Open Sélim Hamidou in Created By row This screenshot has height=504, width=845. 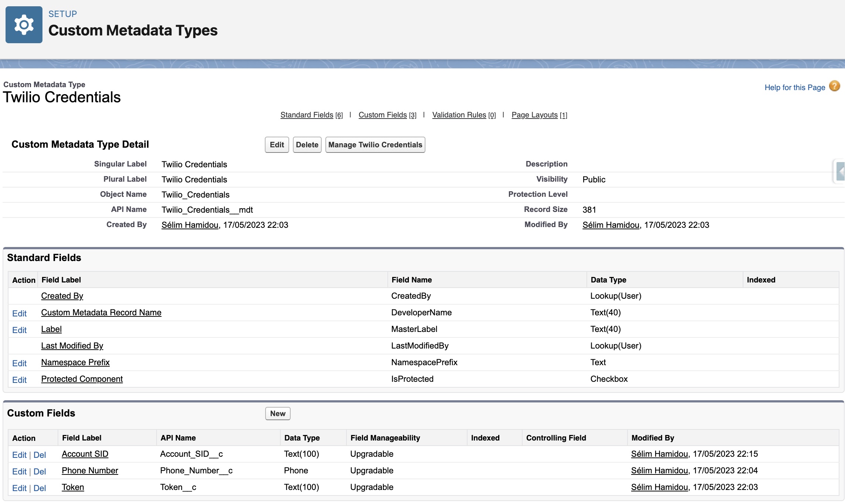pyautogui.click(x=190, y=225)
